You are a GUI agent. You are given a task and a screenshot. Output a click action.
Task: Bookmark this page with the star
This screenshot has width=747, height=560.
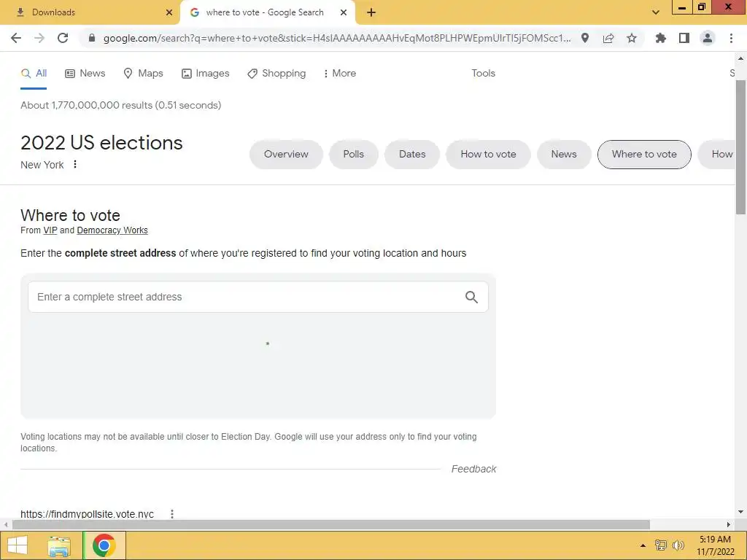[x=632, y=38]
